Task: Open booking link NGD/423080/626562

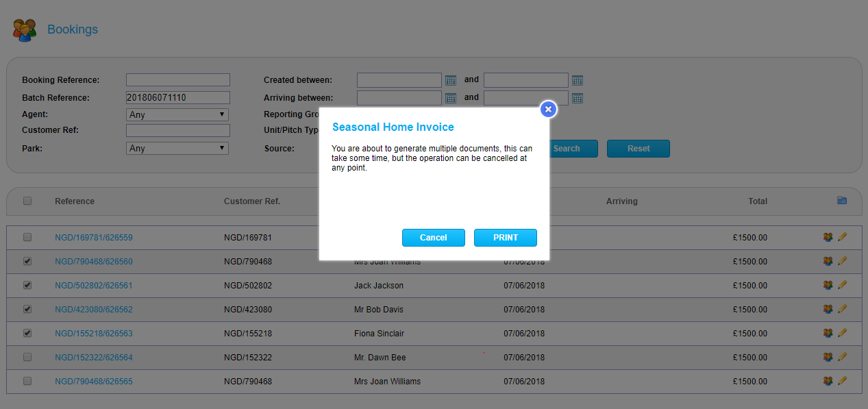Action: tap(94, 310)
